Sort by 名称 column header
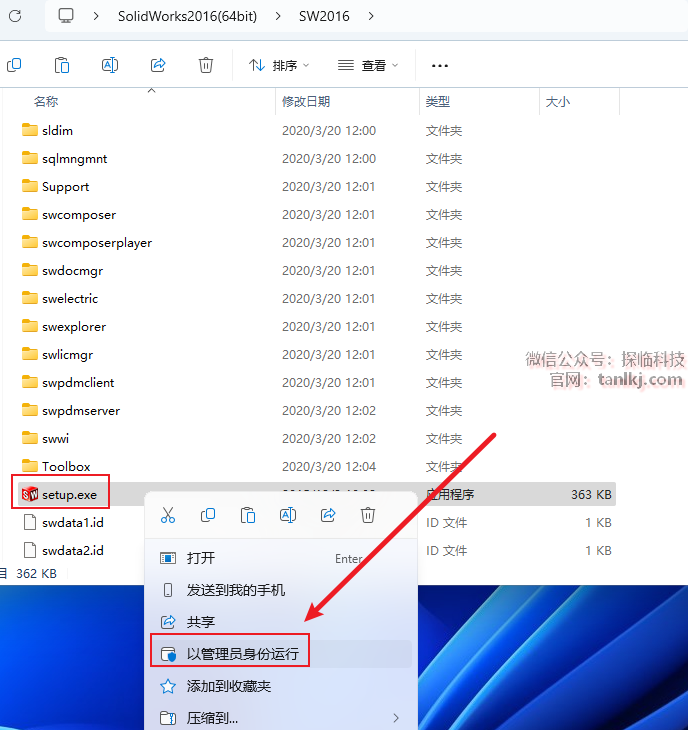This screenshot has width=688, height=730. 46,101
